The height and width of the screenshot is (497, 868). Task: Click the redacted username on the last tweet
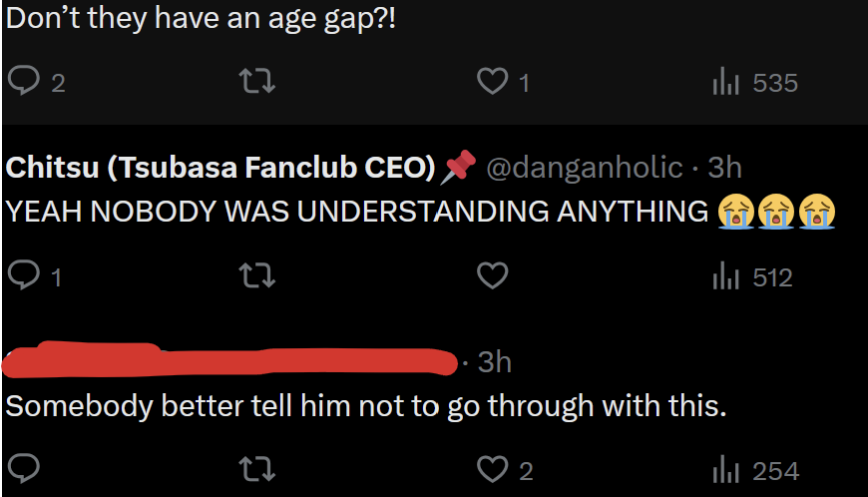229,362
